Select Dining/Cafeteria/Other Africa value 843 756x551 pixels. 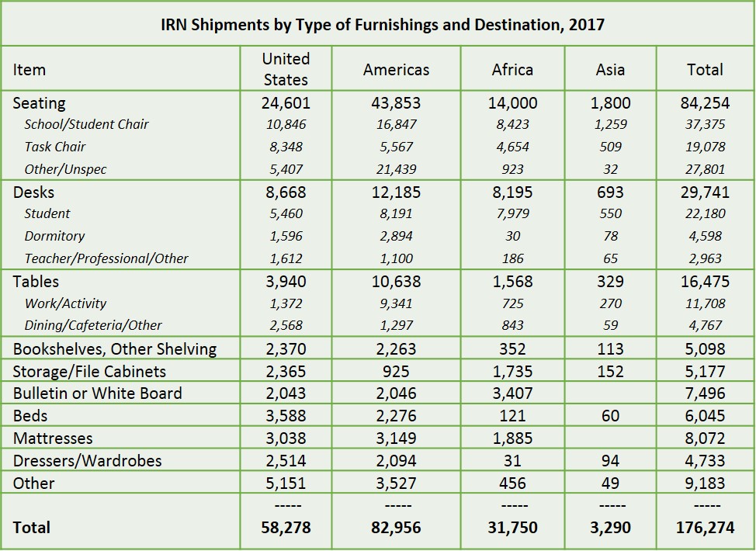512,325
